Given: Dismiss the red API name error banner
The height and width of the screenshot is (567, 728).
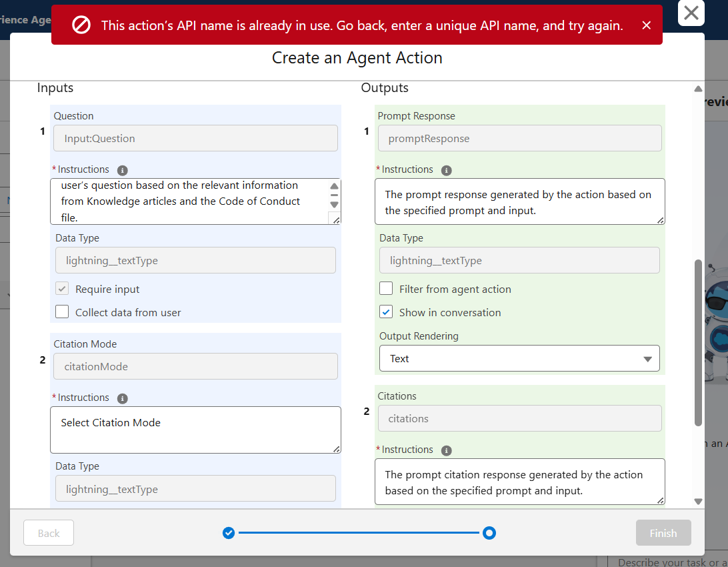Looking at the screenshot, I should tap(646, 25).
